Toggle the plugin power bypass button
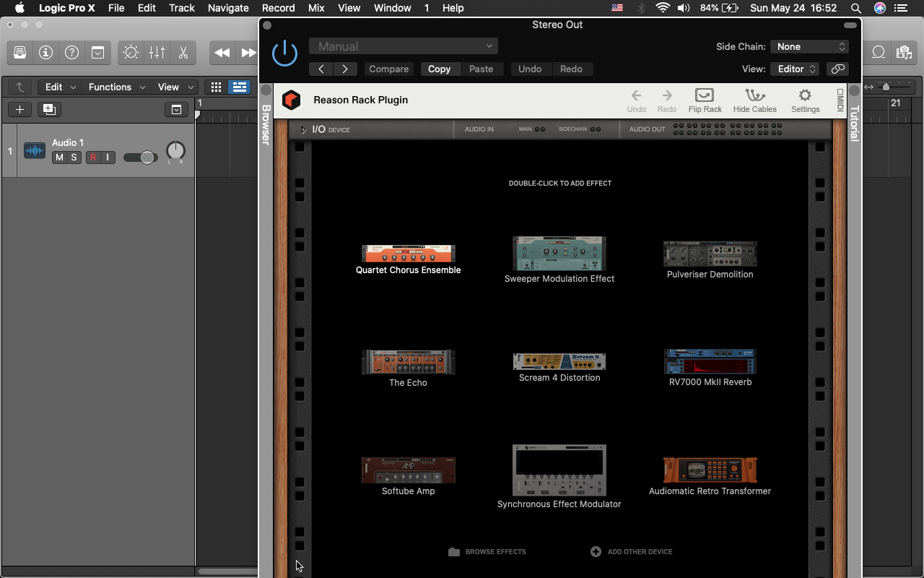 click(x=284, y=53)
